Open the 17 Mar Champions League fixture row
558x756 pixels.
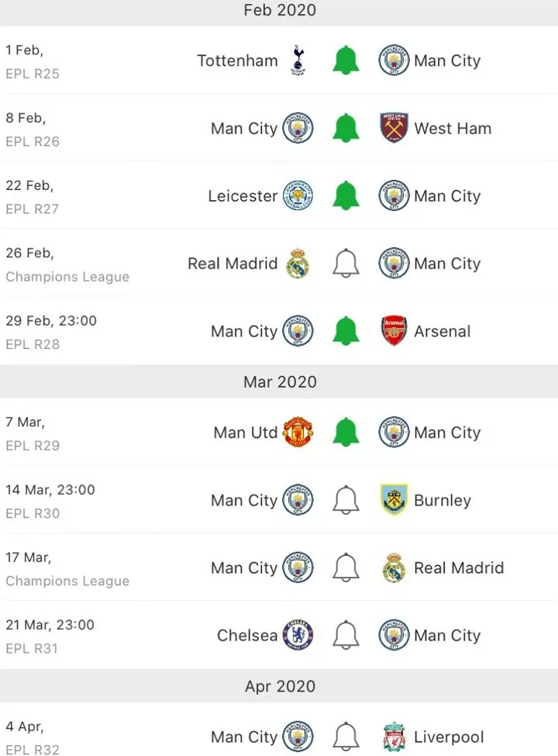279,568
